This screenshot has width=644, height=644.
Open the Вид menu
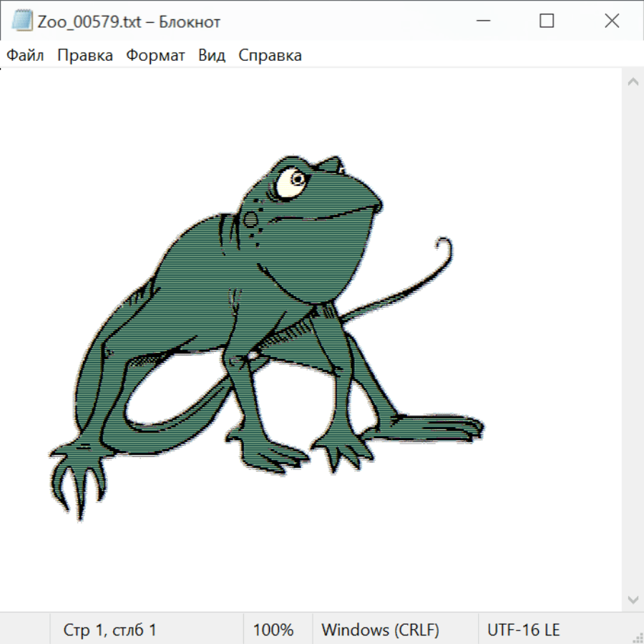pyautogui.click(x=211, y=56)
